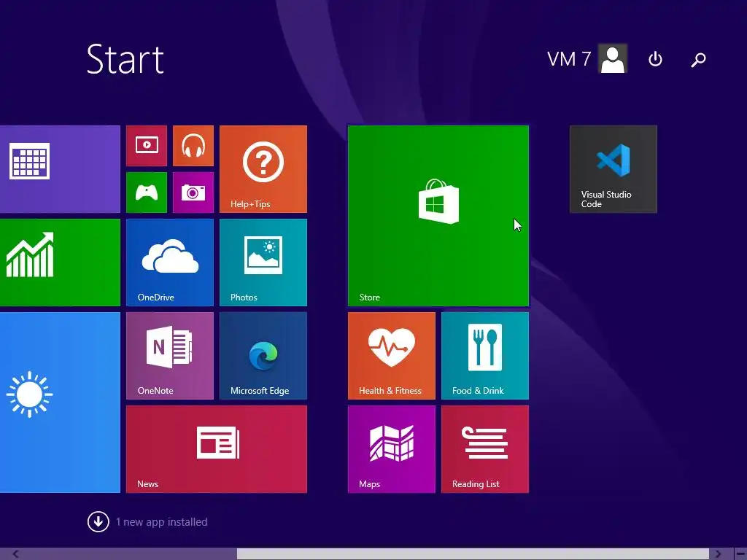The width and height of the screenshot is (747, 560).
Task: Launch the Camera tile
Action: (x=193, y=192)
